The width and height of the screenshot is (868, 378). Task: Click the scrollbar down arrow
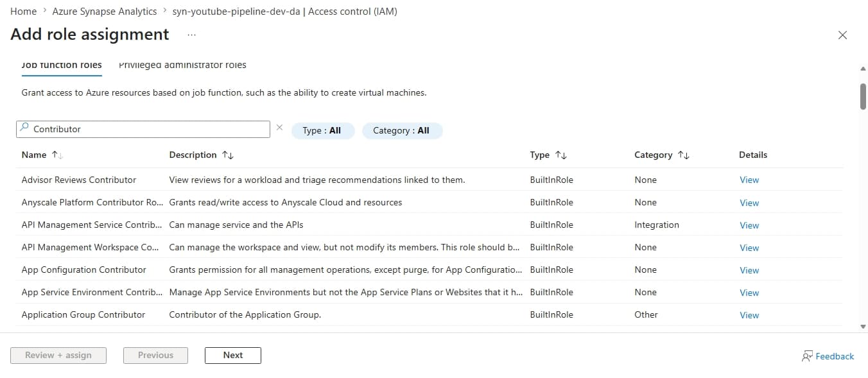[x=863, y=327]
